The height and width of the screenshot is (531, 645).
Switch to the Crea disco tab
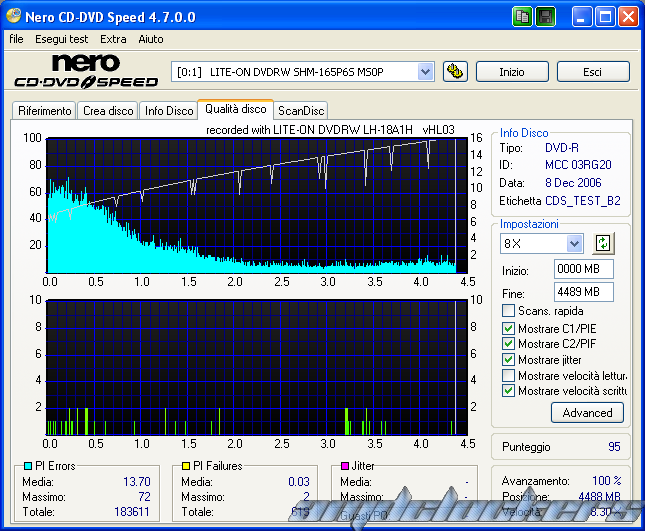click(x=108, y=111)
